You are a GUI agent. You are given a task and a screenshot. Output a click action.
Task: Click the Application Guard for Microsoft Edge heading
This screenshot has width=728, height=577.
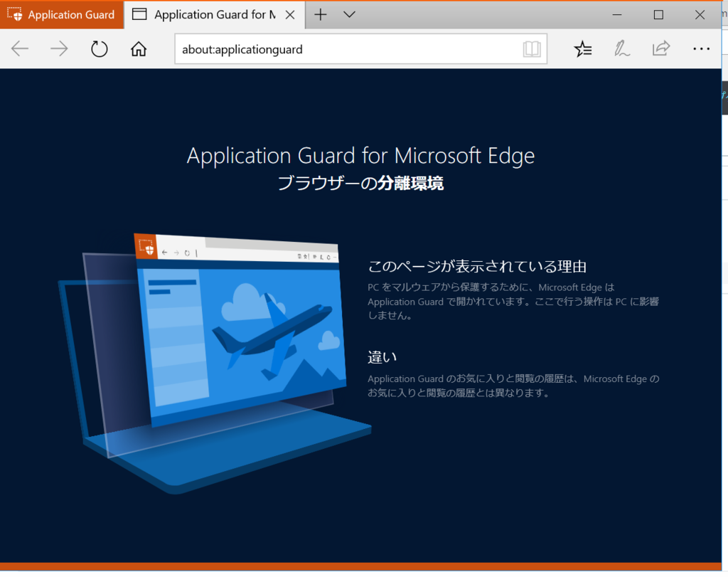[x=360, y=156]
